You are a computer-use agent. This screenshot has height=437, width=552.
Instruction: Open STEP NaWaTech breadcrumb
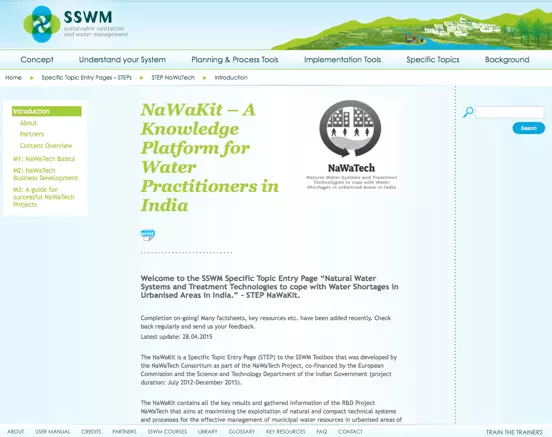tap(173, 77)
